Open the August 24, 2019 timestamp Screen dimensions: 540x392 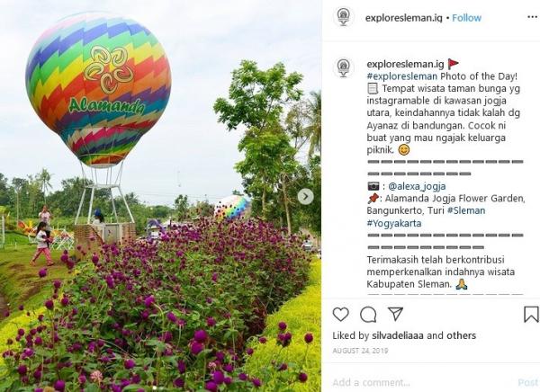tap(360, 351)
